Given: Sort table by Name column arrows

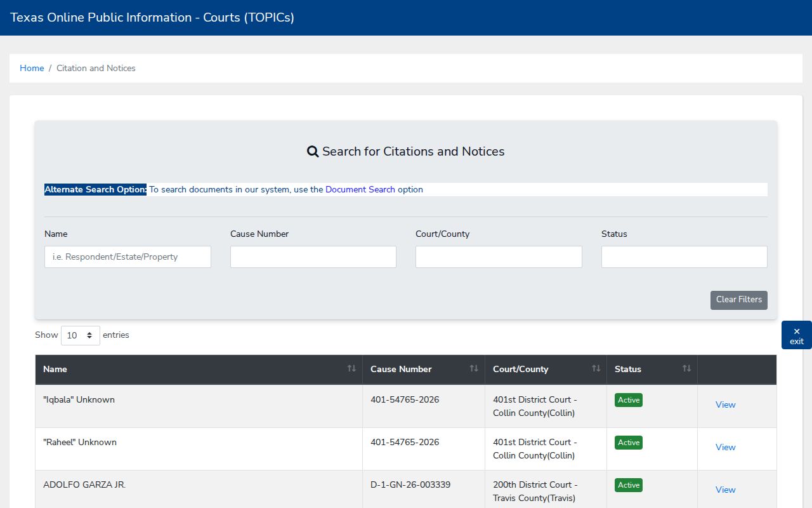Looking at the screenshot, I should tap(351, 369).
